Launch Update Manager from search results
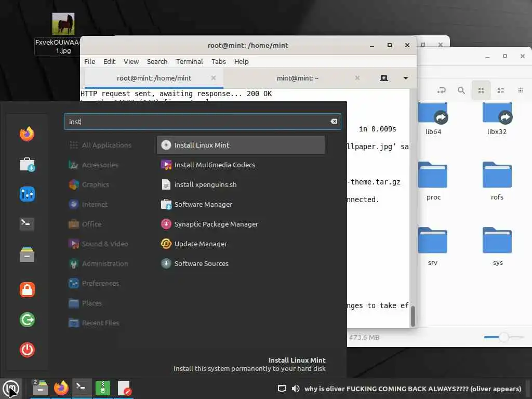The image size is (532, 399). (241, 244)
